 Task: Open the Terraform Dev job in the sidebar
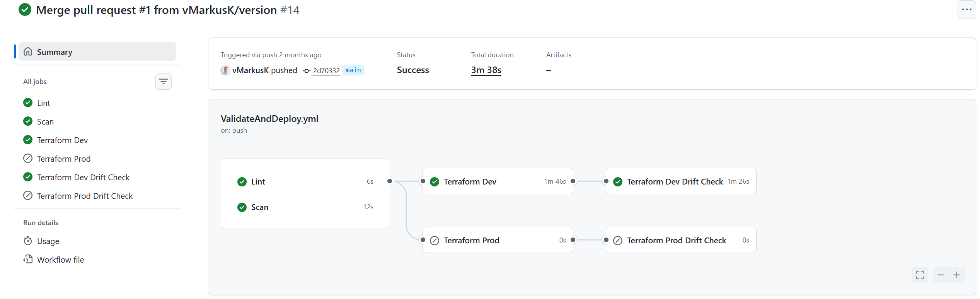click(x=97, y=140)
